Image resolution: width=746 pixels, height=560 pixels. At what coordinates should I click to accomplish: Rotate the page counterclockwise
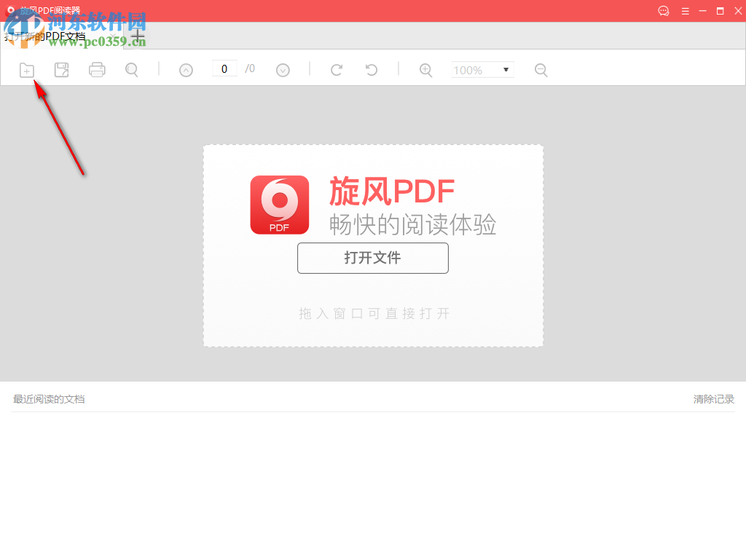coord(372,69)
